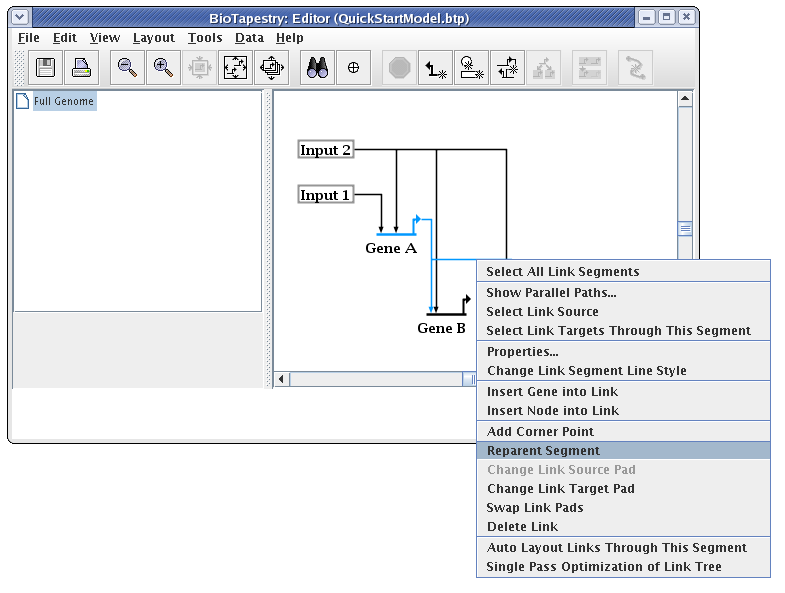Click the Print toolbar icon

click(x=81, y=68)
